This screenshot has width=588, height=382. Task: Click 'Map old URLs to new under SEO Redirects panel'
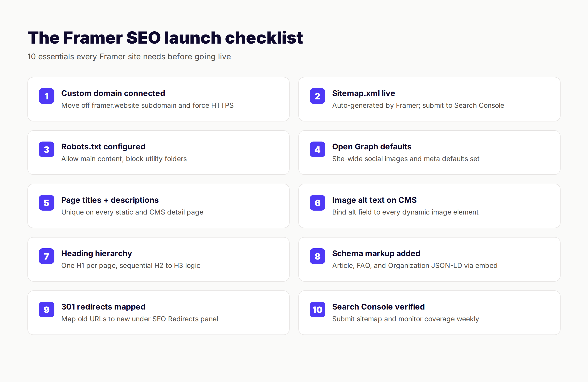pos(140,319)
